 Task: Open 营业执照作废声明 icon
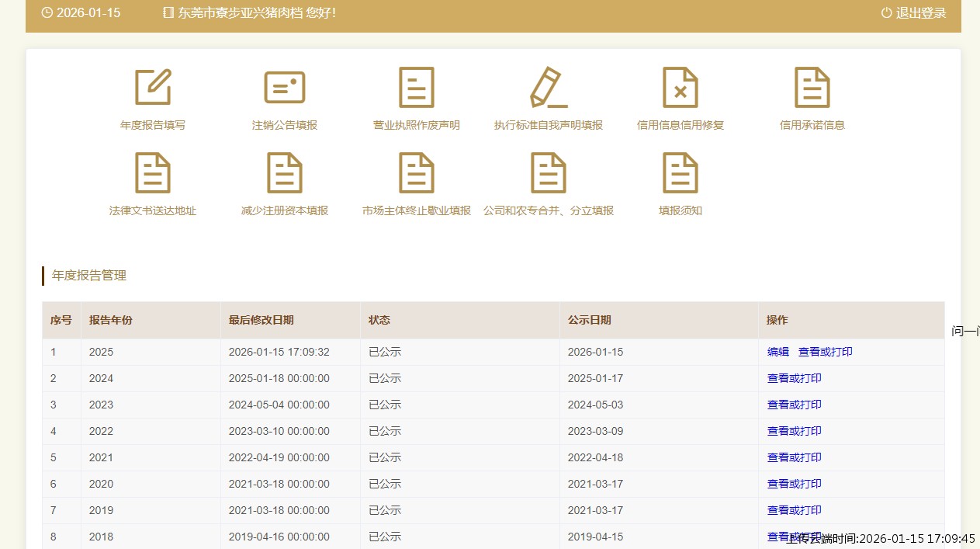(x=417, y=87)
